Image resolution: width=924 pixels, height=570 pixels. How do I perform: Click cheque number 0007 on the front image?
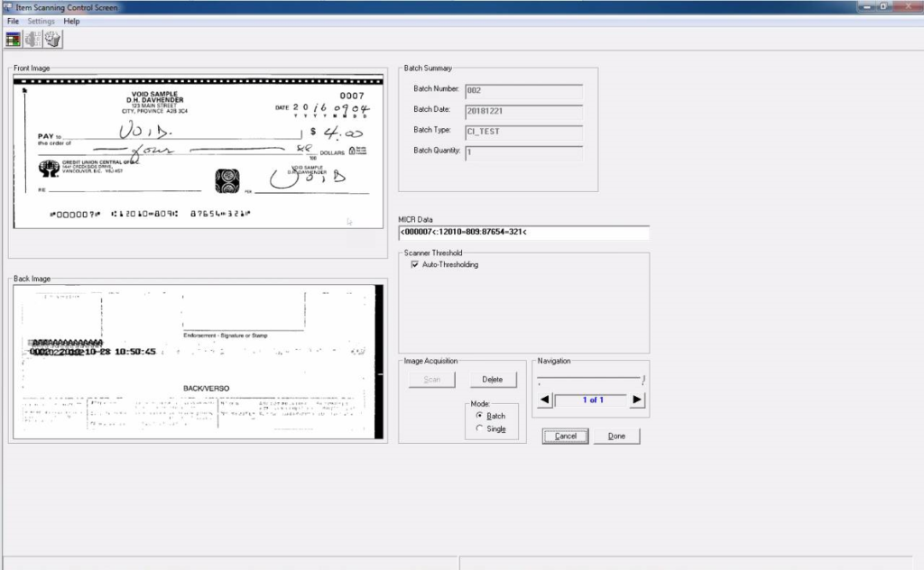[x=352, y=96]
